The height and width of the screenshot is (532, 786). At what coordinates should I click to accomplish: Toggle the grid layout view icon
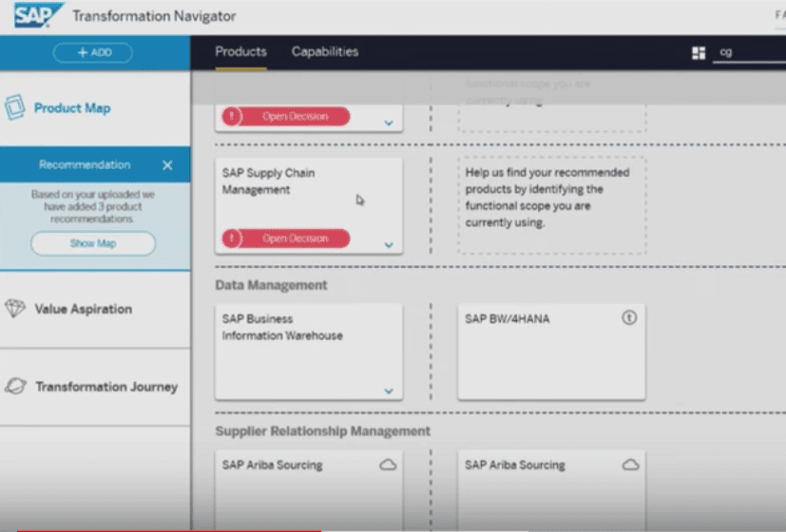coord(699,52)
